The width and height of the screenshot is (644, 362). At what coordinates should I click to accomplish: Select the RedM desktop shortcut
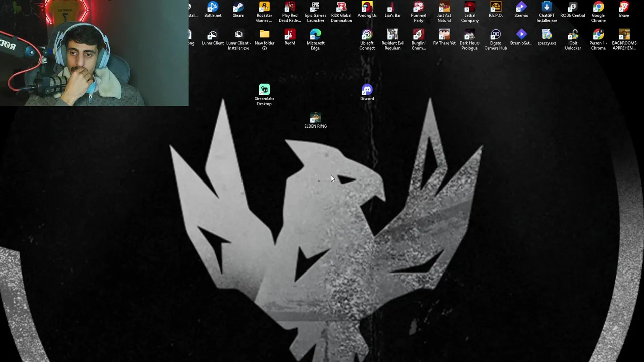(x=290, y=38)
